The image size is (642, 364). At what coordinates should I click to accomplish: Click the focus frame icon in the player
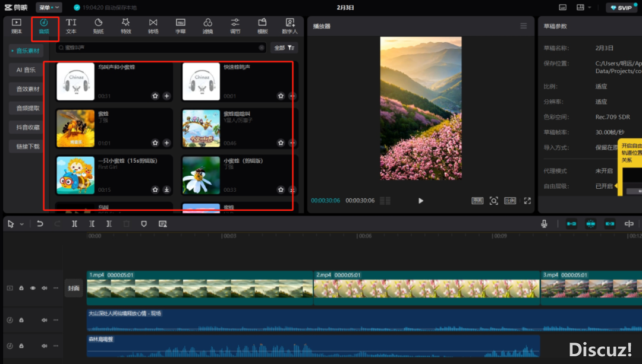point(494,201)
